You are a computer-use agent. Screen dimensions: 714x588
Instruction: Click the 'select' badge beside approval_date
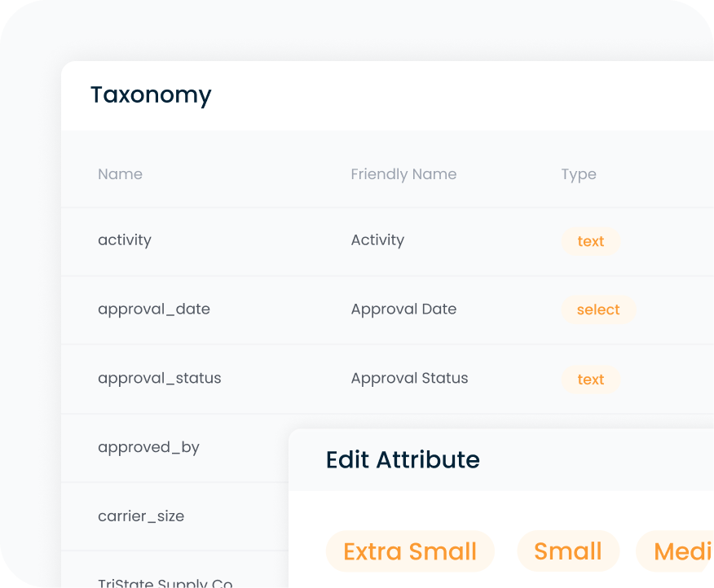598,309
